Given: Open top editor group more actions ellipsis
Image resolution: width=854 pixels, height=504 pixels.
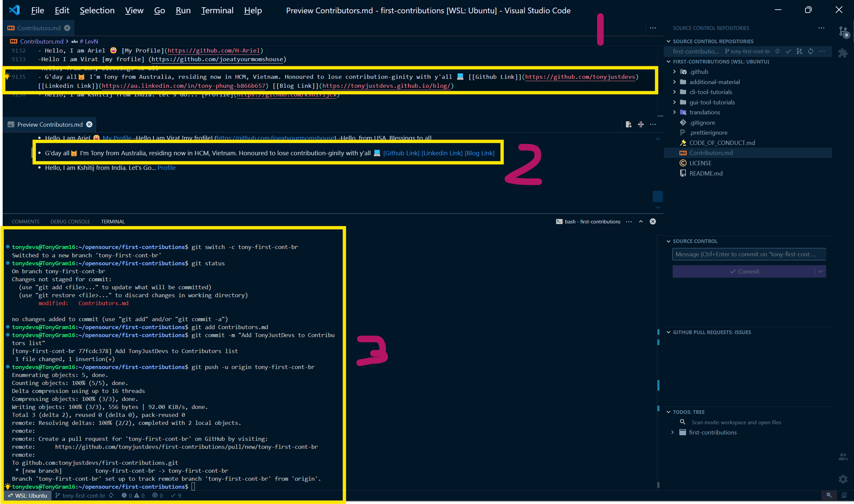Looking at the screenshot, I should pyautogui.click(x=653, y=28).
